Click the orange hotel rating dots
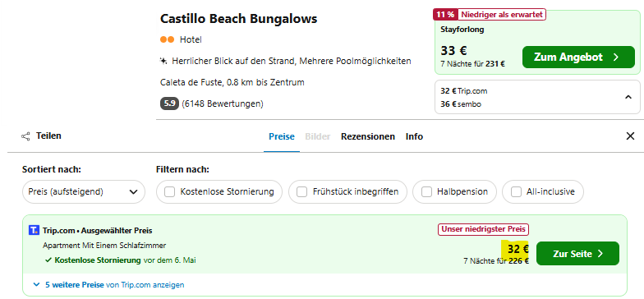The height and width of the screenshot is (299, 644). tap(168, 39)
